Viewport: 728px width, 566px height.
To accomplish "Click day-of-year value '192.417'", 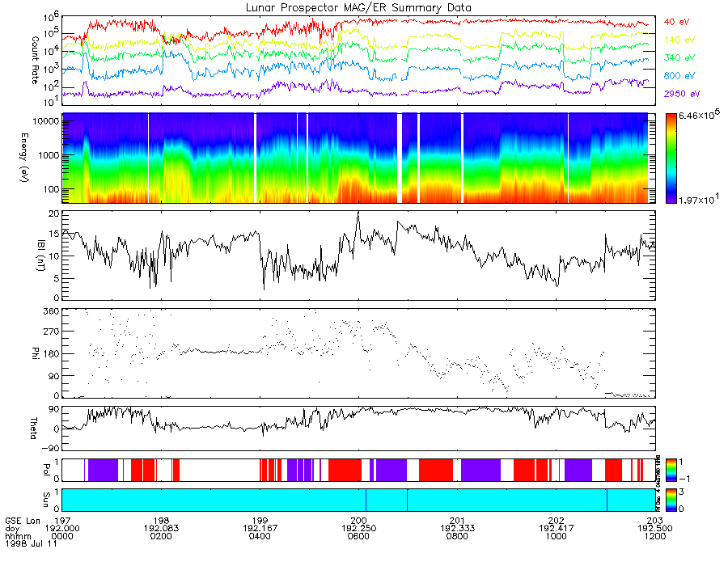I will pos(557,529).
